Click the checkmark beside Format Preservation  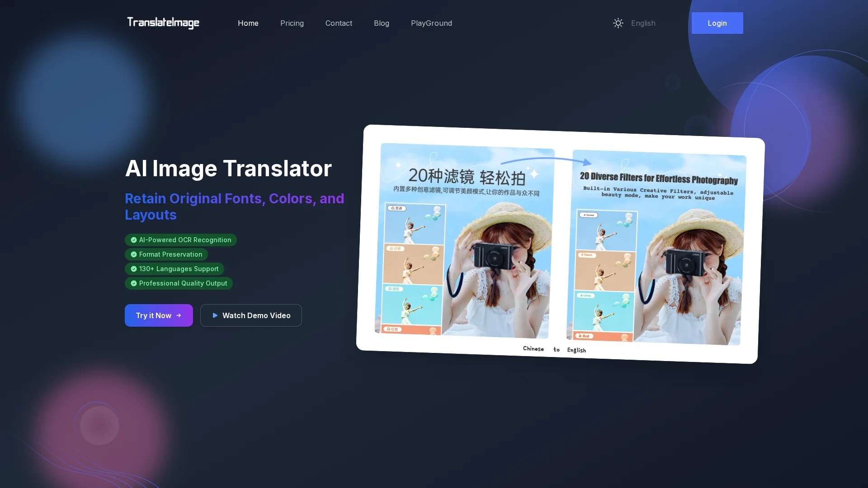pos(134,254)
